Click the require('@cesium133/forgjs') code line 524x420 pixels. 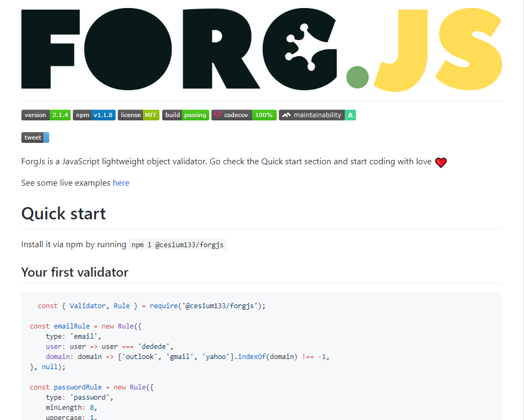(151, 306)
